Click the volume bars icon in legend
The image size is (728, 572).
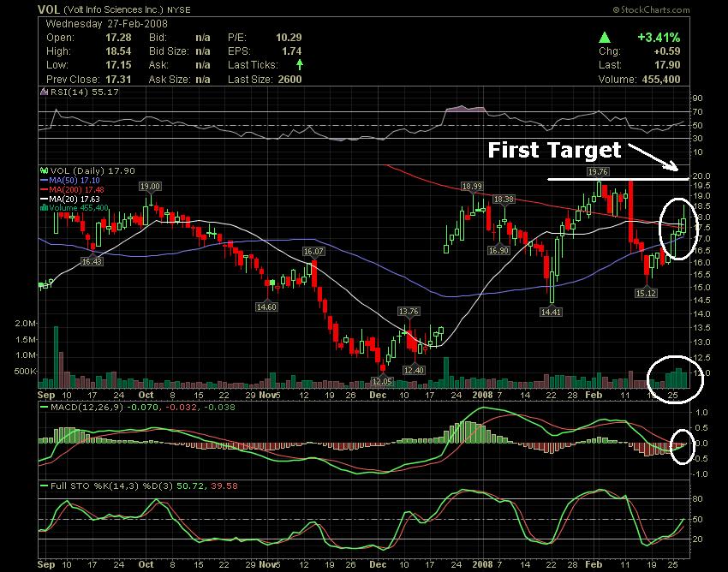pyautogui.click(x=45, y=207)
